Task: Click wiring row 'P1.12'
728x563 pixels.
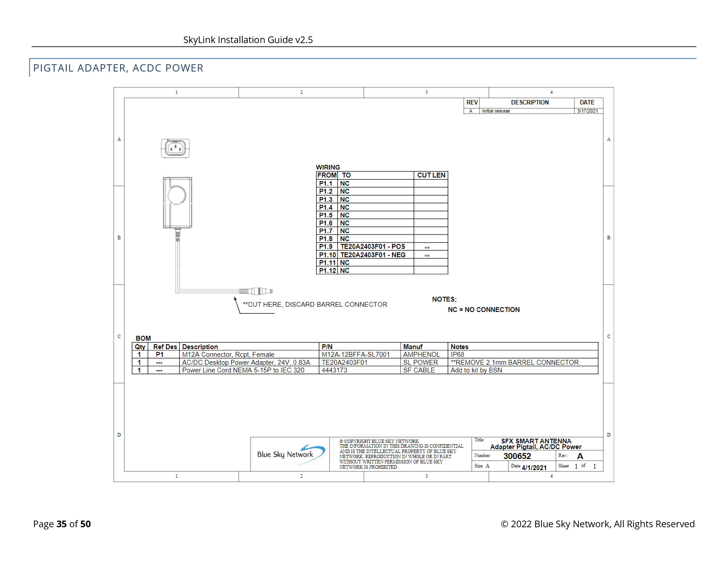Action: (x=382, y=270)
